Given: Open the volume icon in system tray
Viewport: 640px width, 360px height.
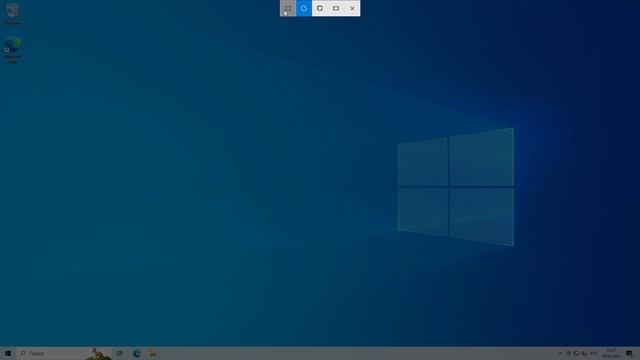Looking at the screenshot, I should coord(584,353).
